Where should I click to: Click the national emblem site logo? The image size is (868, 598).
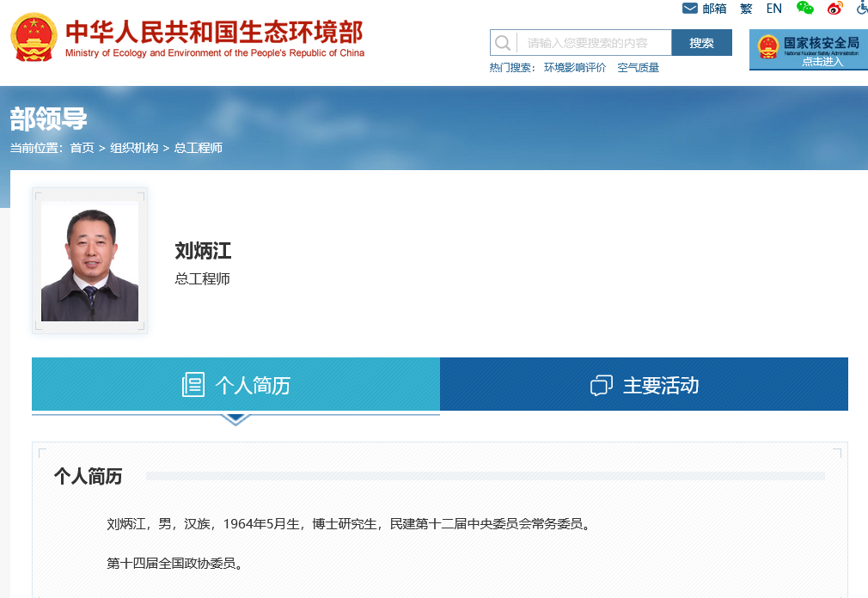coord(34,38)
